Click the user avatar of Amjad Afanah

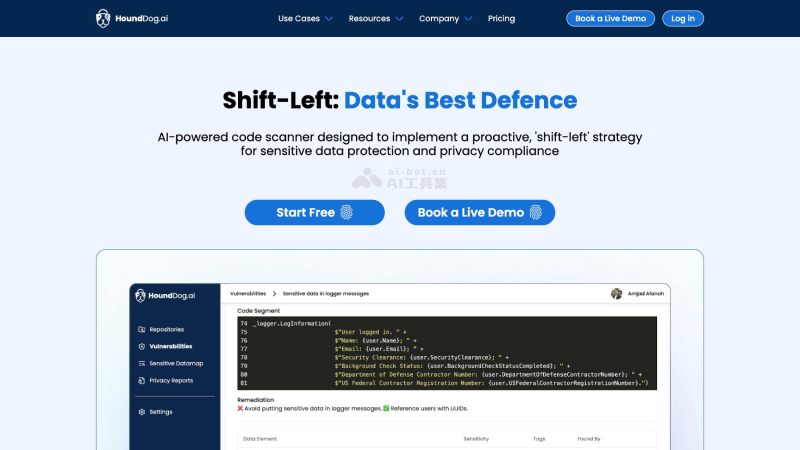coord(616,293)
